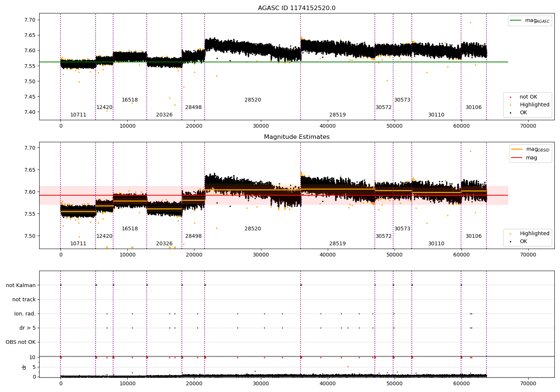
Task: Click obsid label '30106' in Magnitude Estimates plot
Action: pos(474,236)
